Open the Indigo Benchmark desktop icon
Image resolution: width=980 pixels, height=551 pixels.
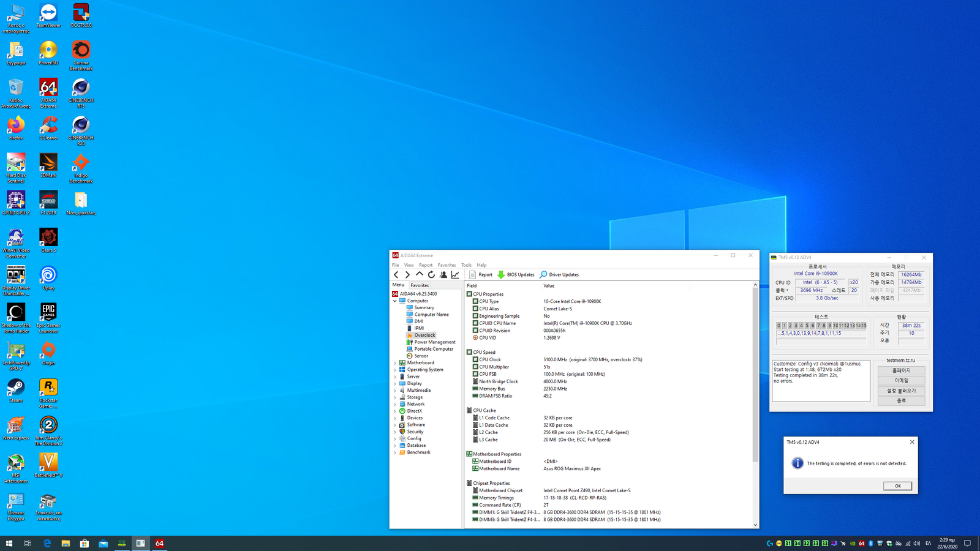click(x=81, y=168)
